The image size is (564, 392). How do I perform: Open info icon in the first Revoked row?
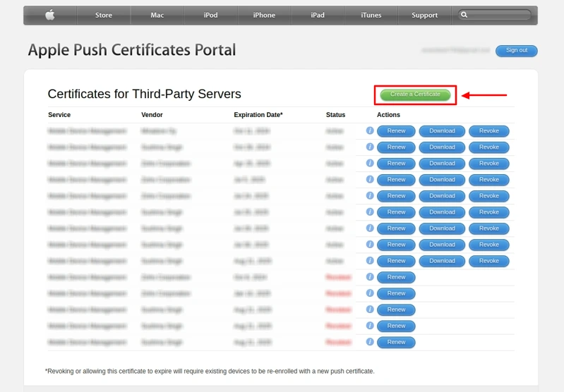tap(370, 276)
